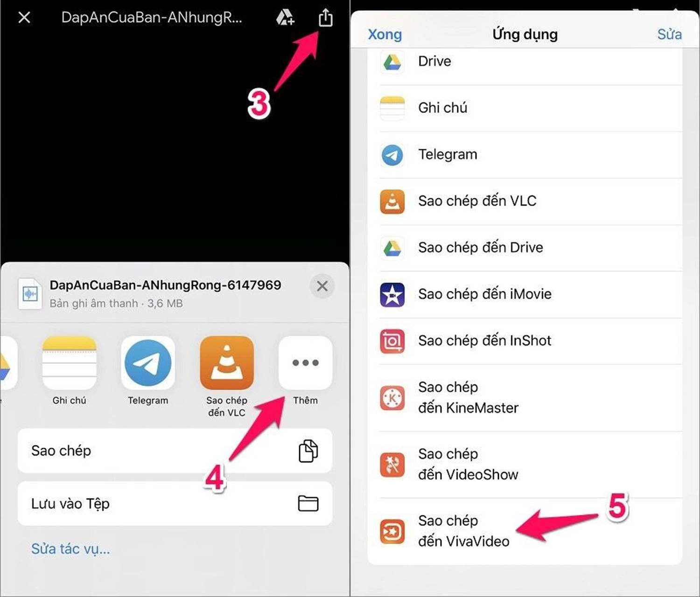Viewport: 700px width, 597px height.
Task: Select the Sao chép action
Action: tap(175, 451)
